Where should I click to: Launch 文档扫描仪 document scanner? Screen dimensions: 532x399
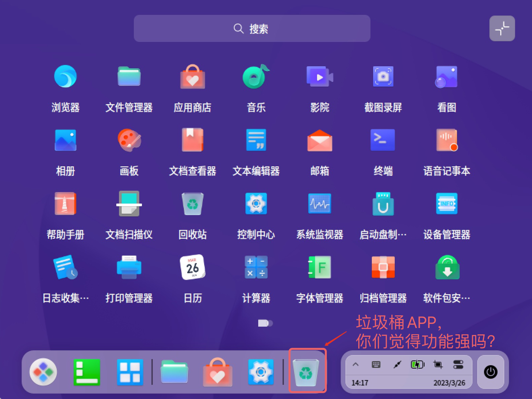point(129,204)
